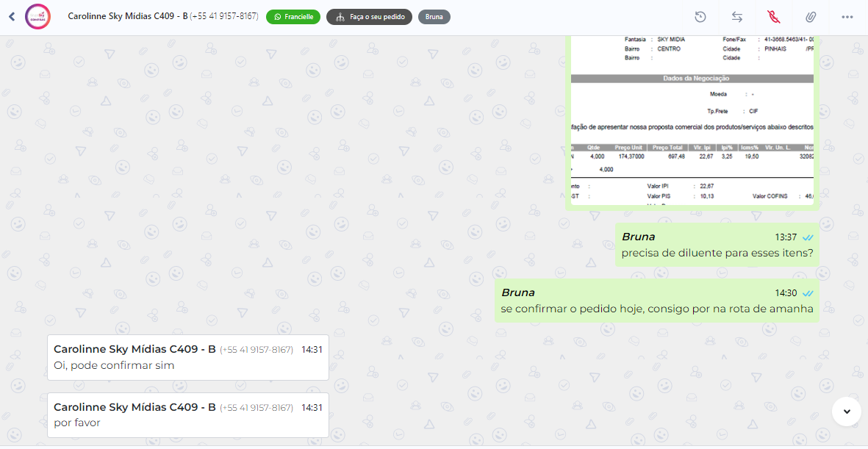Transfer chat using the arrows icon
Viewport: 868px width, 449px height.
736,17
